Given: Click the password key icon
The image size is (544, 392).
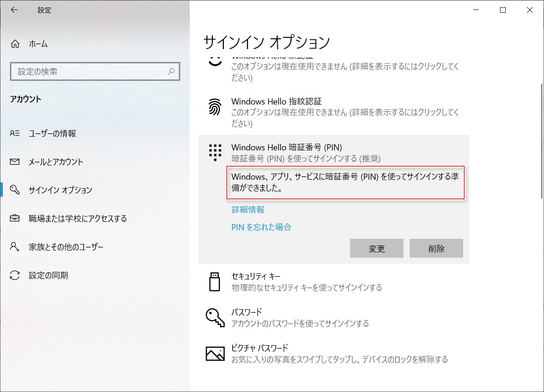Looking at the screenshot, I should [x=215, y=317].
